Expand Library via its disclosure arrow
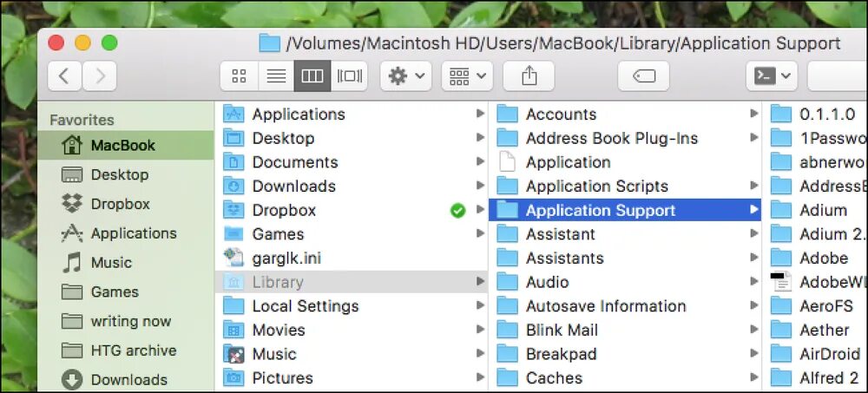This screenshot has height=393, width=868. click(x=480, y=282)
